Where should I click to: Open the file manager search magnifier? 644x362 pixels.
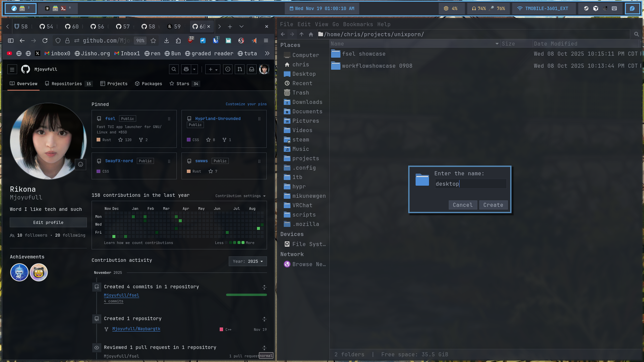click(x=637, y=34)
